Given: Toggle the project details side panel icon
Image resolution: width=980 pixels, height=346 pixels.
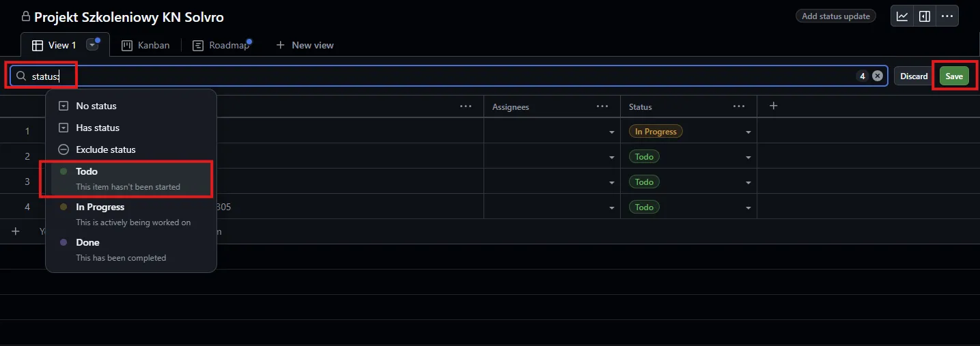Looking at the screenshot, I should 925,16.
